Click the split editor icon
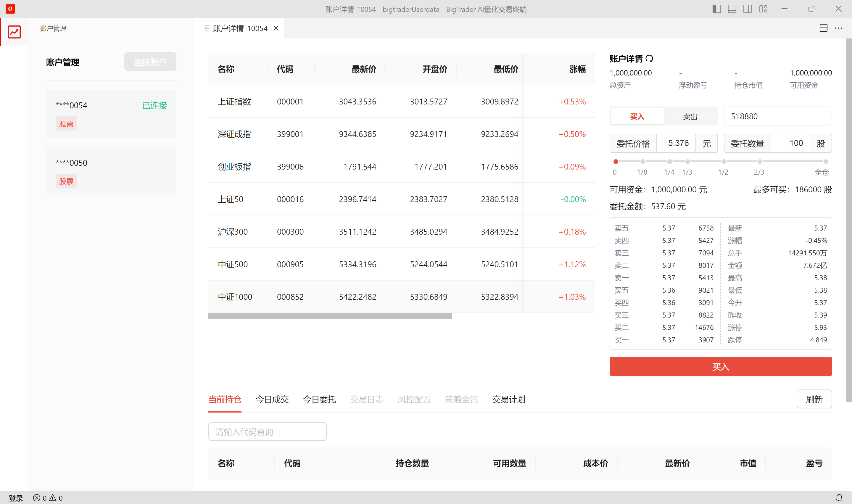 tap(823, 28)
